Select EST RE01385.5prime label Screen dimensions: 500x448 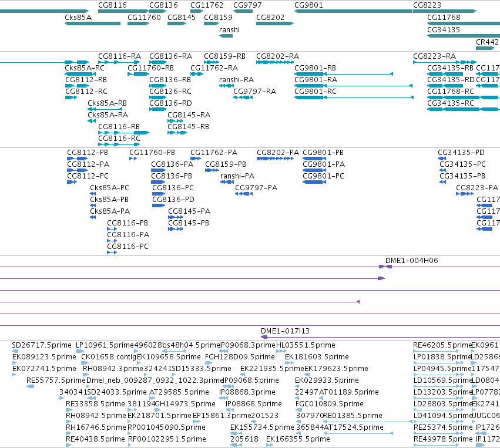(x=353, y=416)
